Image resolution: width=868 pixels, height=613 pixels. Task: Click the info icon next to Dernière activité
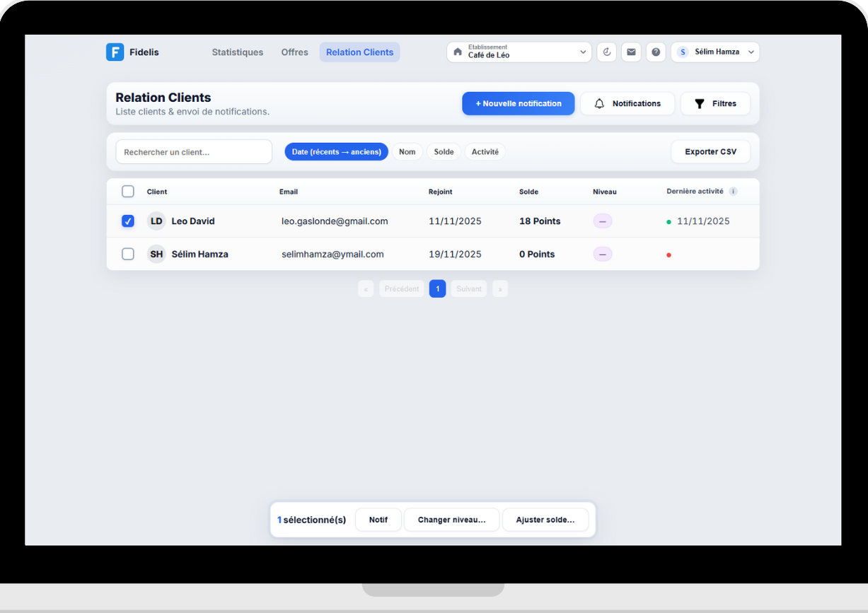click(733, 191)
